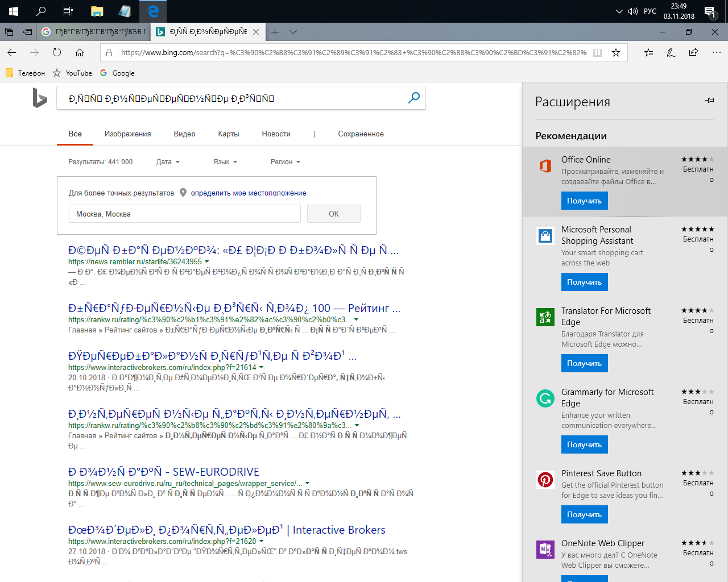The width and height of the screenshot is (728, 582).
Task: Open Reading view icon in address bar
Action: (598, 52)
